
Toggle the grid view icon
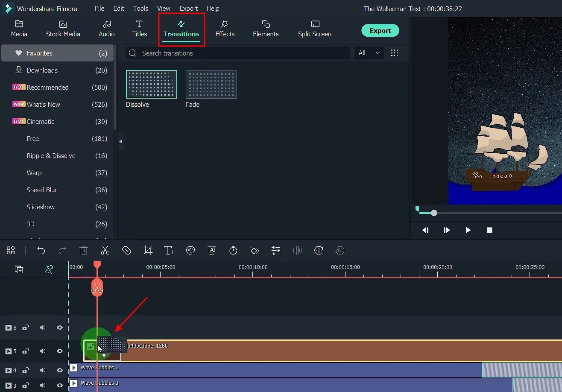(395, 53)
